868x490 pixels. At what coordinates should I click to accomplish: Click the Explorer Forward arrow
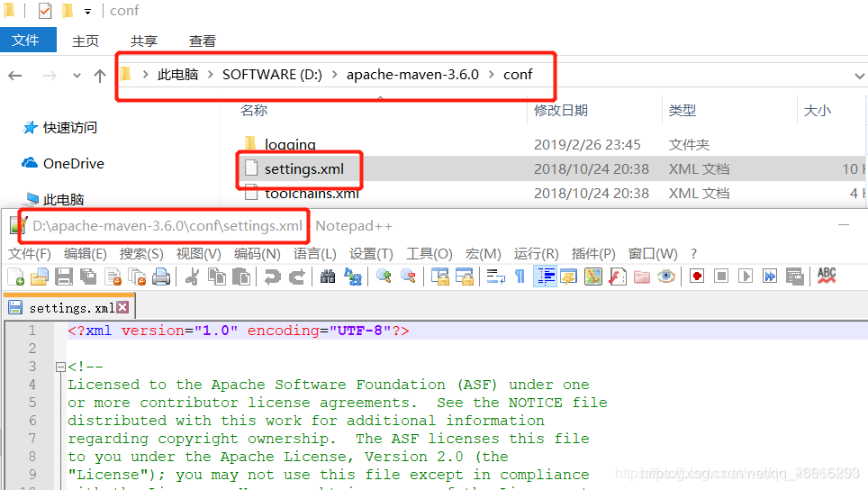[50, 76]
